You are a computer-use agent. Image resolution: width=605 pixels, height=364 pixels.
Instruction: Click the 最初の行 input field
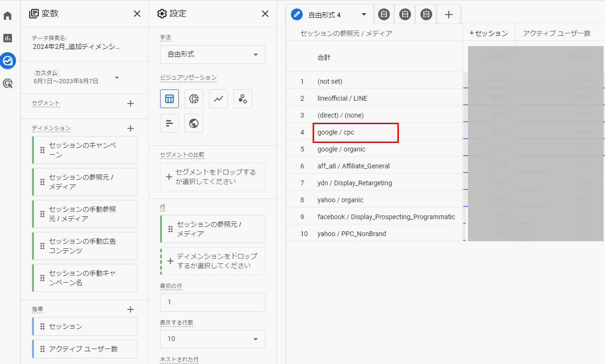point(213,302)
